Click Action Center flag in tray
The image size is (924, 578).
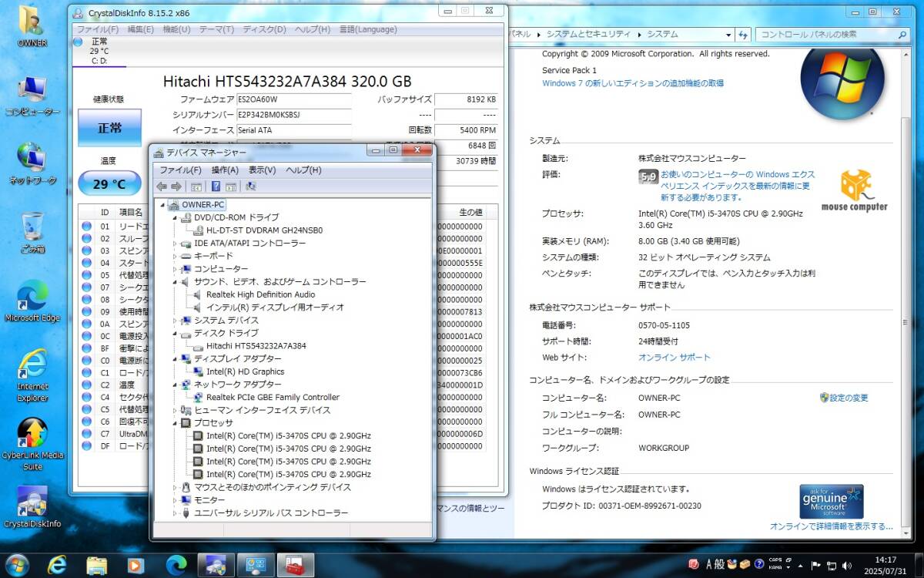815,565
